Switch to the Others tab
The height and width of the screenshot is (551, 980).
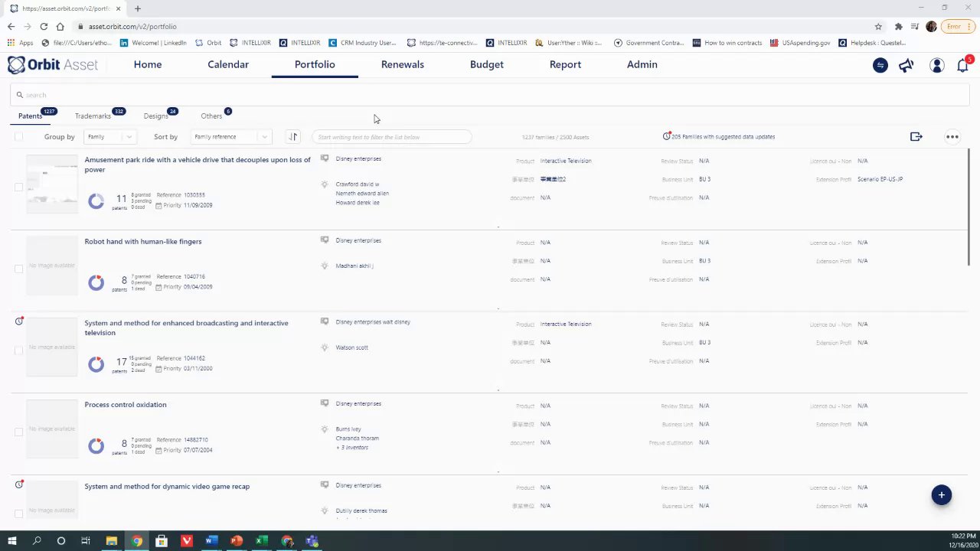(x=211, y=116)
